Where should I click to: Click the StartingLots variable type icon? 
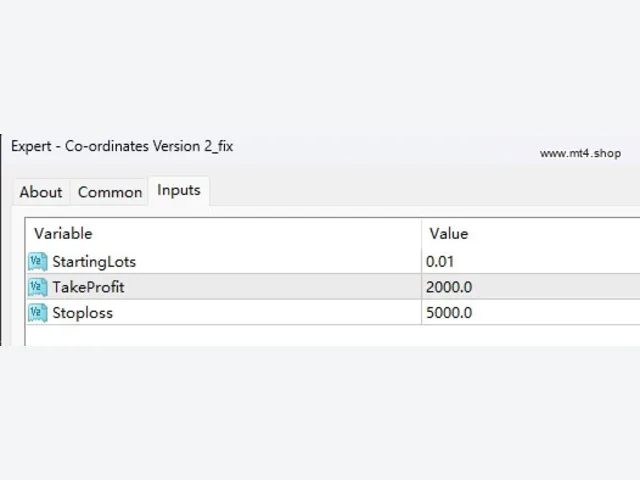[38, 262]
